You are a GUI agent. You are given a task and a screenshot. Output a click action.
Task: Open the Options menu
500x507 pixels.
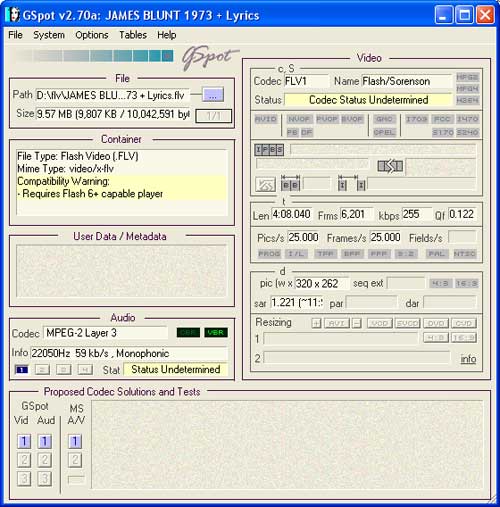(x=92, y=35)
